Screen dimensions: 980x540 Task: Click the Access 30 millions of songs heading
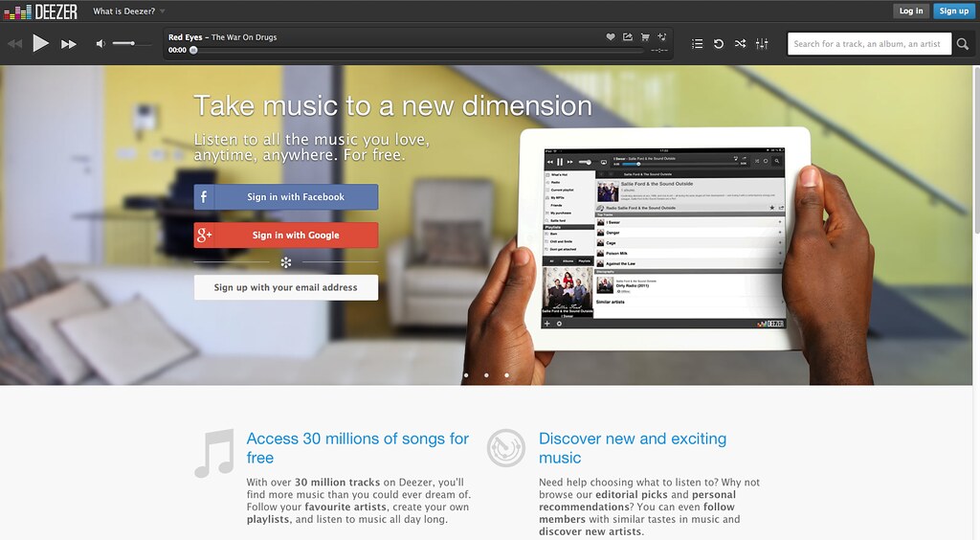[358, 447]
